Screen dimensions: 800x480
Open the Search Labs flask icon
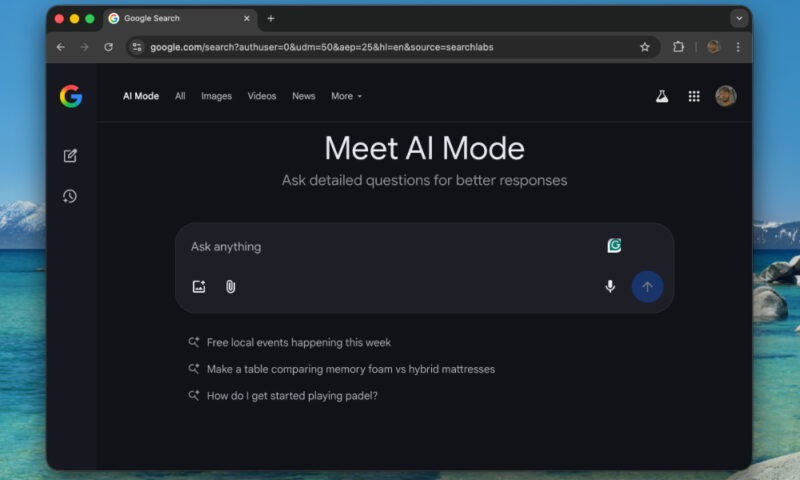[661, 96]
